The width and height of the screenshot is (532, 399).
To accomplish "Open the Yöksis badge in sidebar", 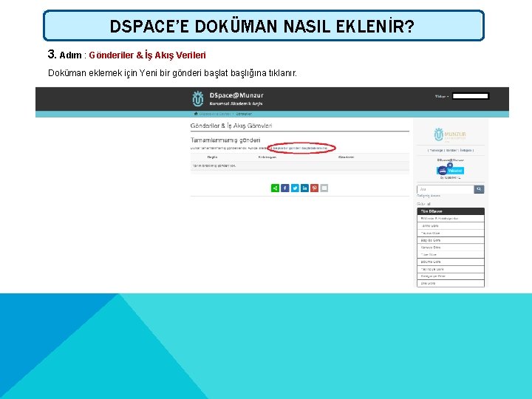I will tap(450, 170).
